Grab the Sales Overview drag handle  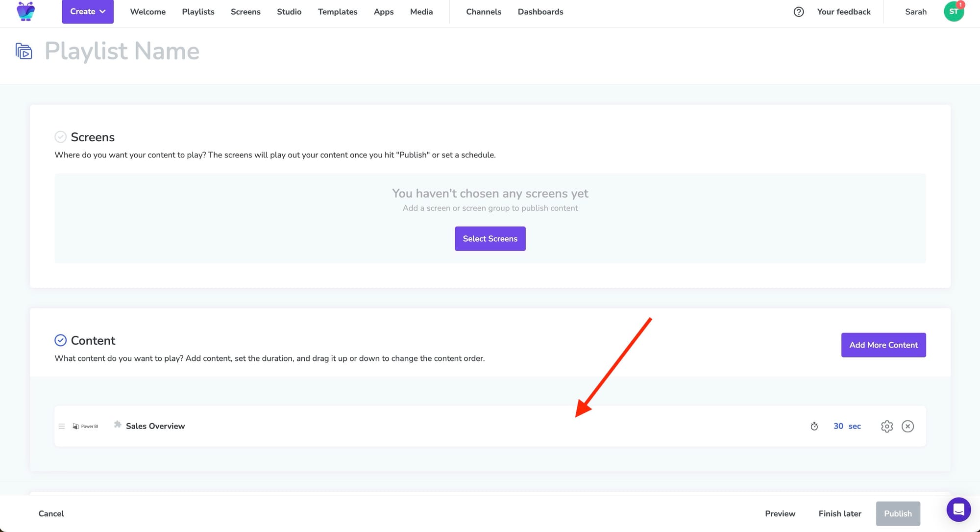click(62, 426)
